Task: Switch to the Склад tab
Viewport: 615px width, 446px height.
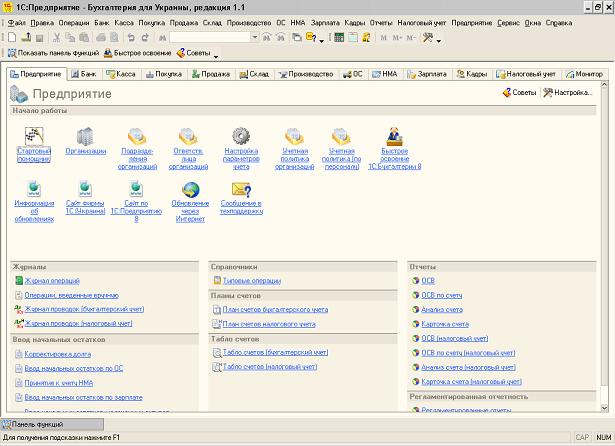Action: (x=254, y=74)
